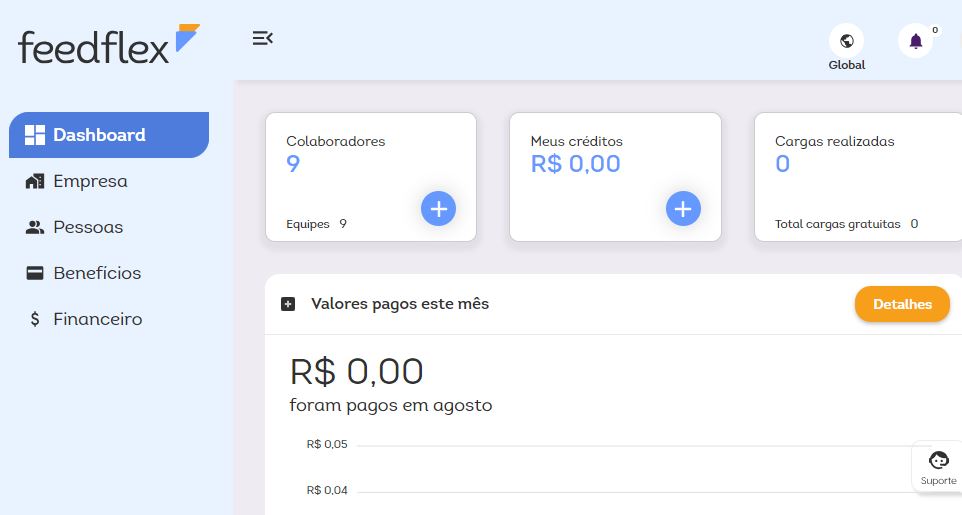Expand the Valores pagos este mês panel icon
The height and width of the screenshot is (515, 962).
pos(288,304)
